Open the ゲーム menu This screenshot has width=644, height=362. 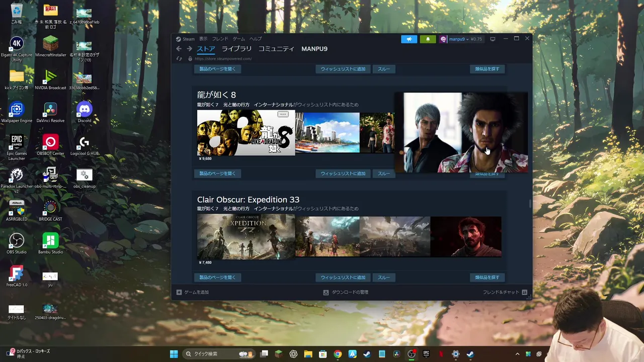[238, 39]
